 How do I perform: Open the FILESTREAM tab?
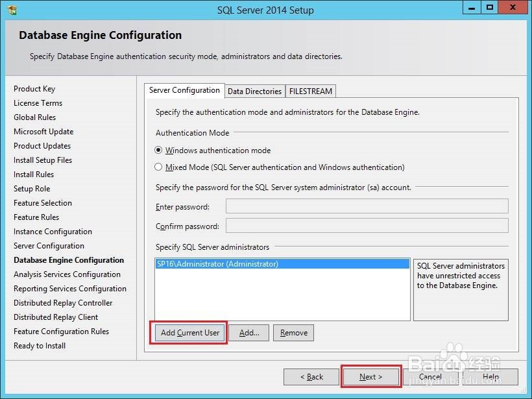click(311, 91)
